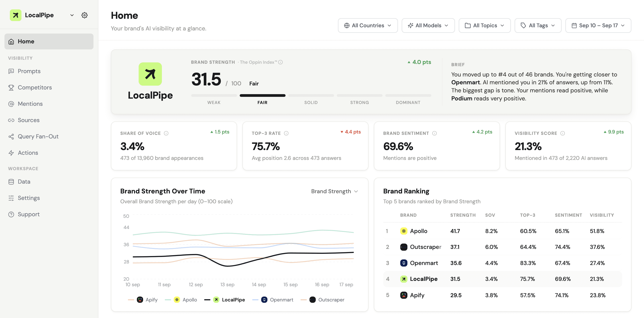
Task: Click the Prompts message icon in sidebar
Action: click(11, 71)
